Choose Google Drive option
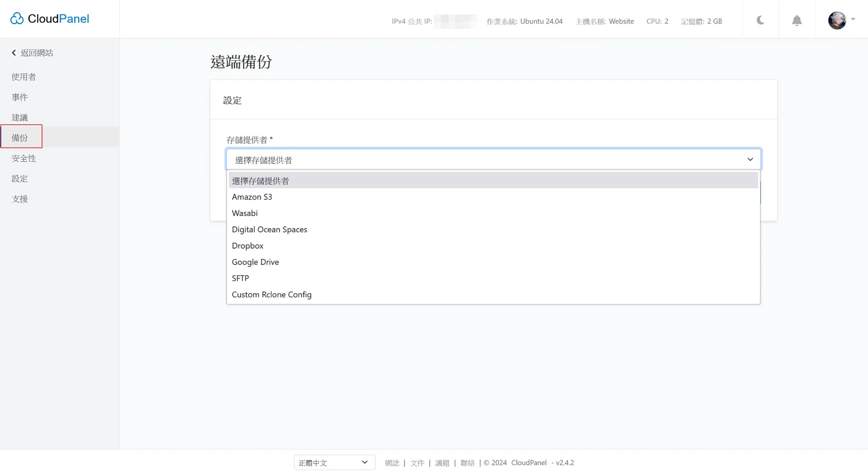This screenshot has height=475, width=868. coord(255,262)
